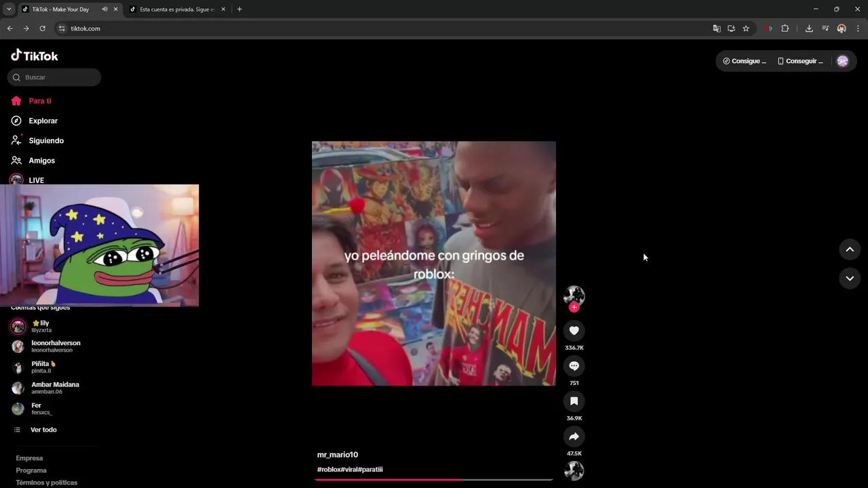Click the tiktok.com address bar
868x488 pixels.
pos(387,28)
